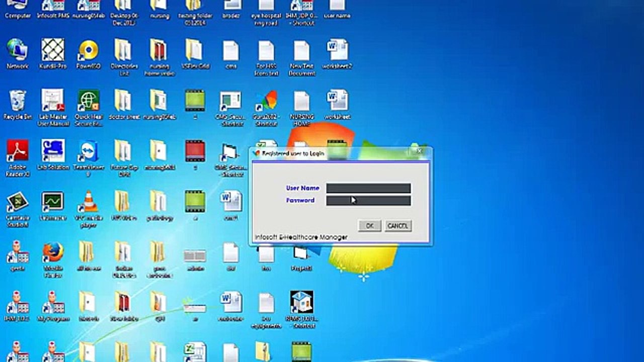Select the worksheet Word document
The image size is (644, 362).
337,104
